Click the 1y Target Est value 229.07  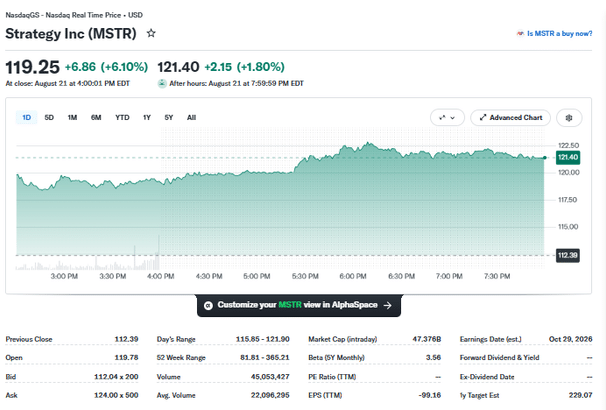coord(580,395)
